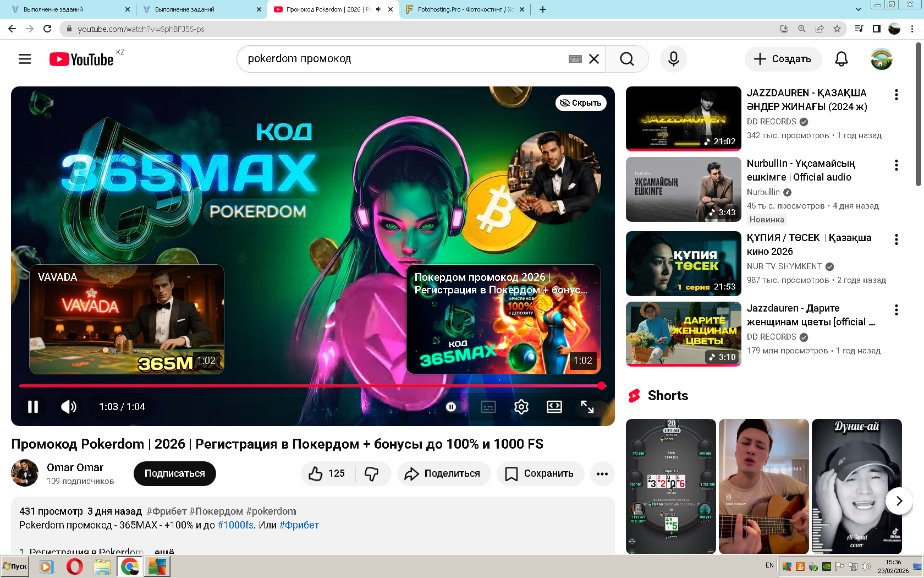Open the round channel end-screen element
This screenshot has height=578, width=924.
554,178
